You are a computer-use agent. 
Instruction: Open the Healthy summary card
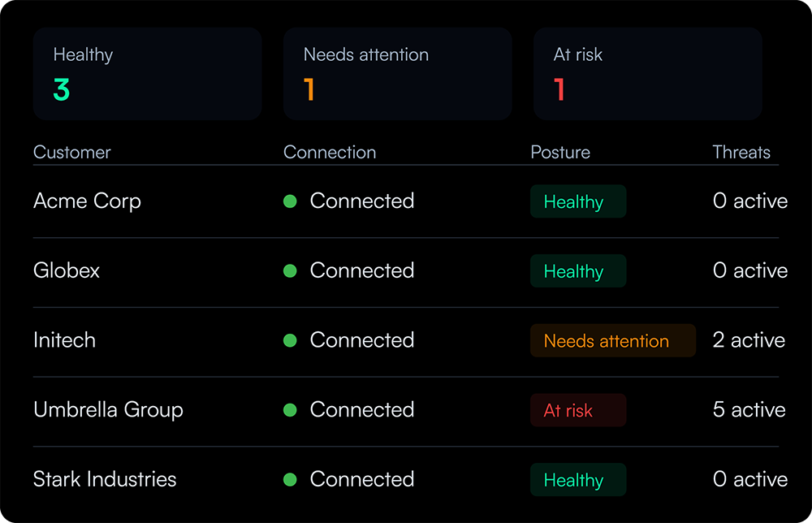(x=147, y=74)
